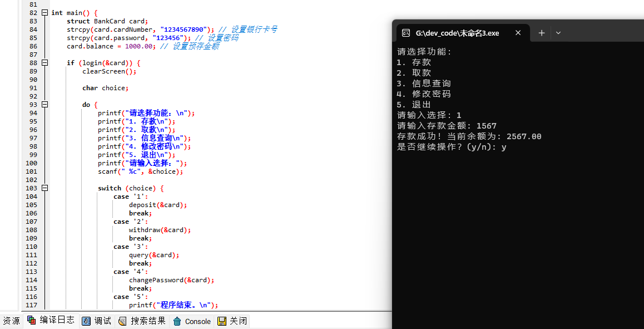
Task: Click '4. 修改密码' in the terminal output
Action: tap(424, 94)
